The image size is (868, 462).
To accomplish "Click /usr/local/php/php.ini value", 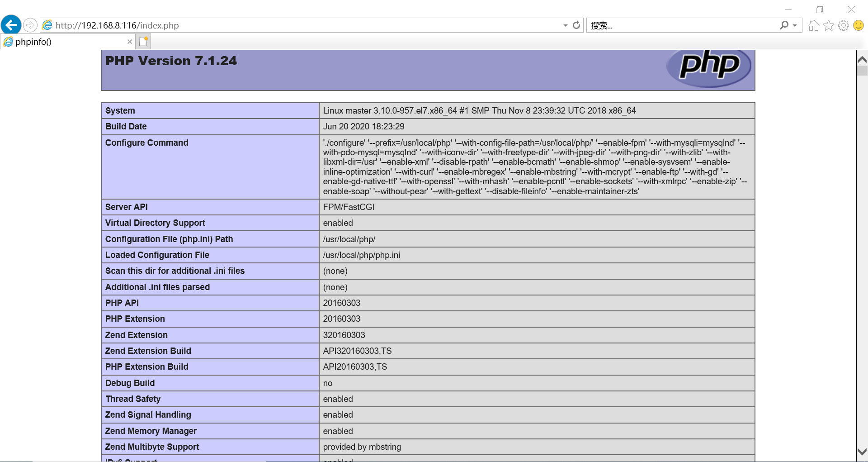I will tap(361, 255).
